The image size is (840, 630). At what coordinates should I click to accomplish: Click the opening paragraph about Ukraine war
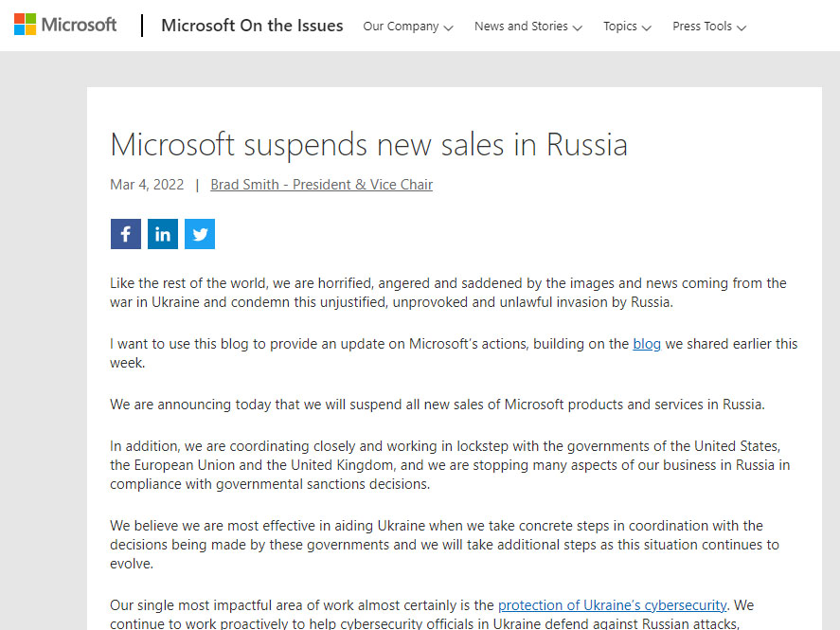(448, 293)
